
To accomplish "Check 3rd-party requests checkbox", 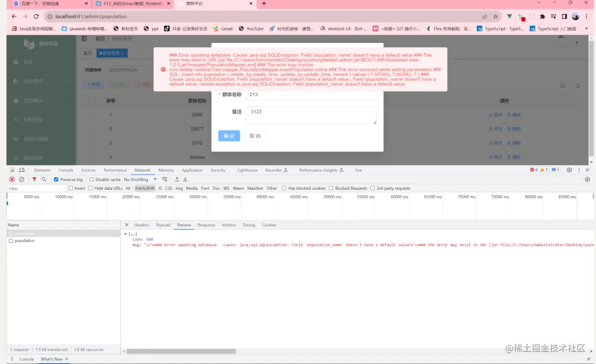I will click(373, 188).
